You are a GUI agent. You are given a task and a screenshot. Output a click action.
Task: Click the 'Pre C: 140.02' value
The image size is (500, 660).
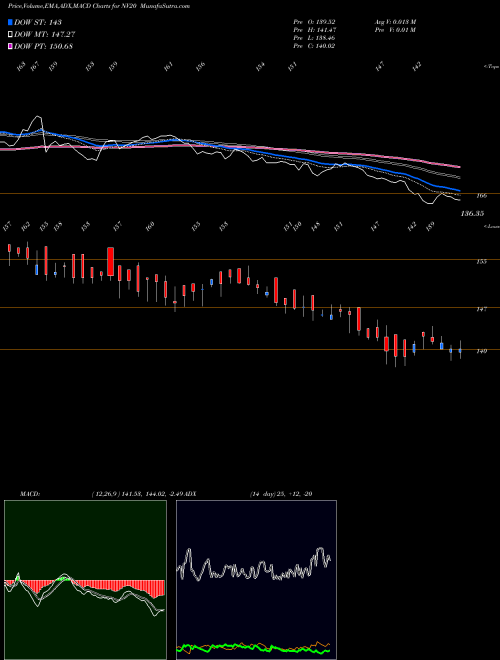(314, 46)
